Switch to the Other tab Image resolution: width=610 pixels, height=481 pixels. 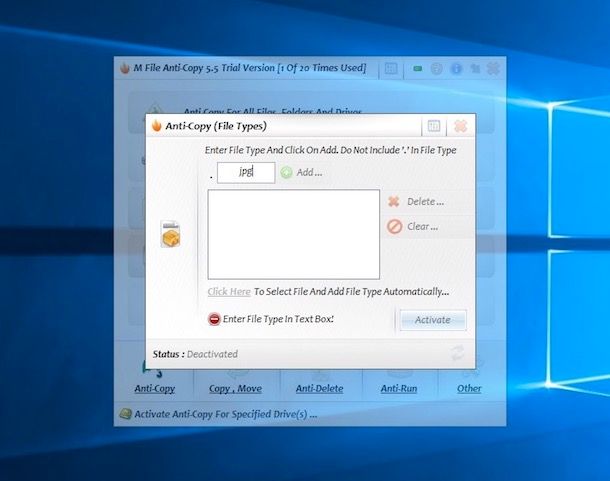[x=469, y=388]
